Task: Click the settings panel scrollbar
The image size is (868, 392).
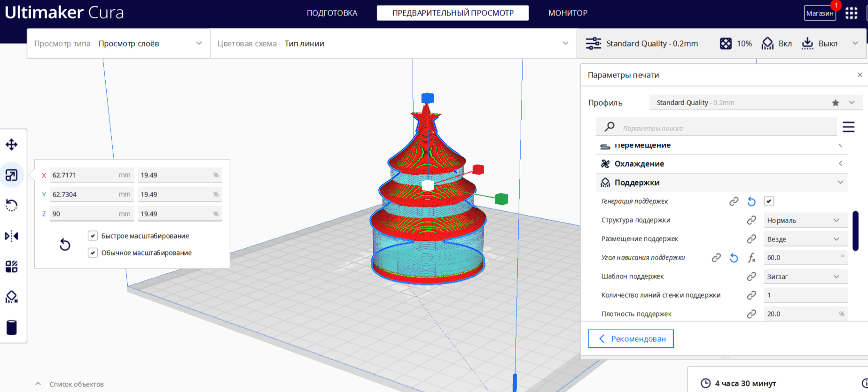Action: [856, 231]
